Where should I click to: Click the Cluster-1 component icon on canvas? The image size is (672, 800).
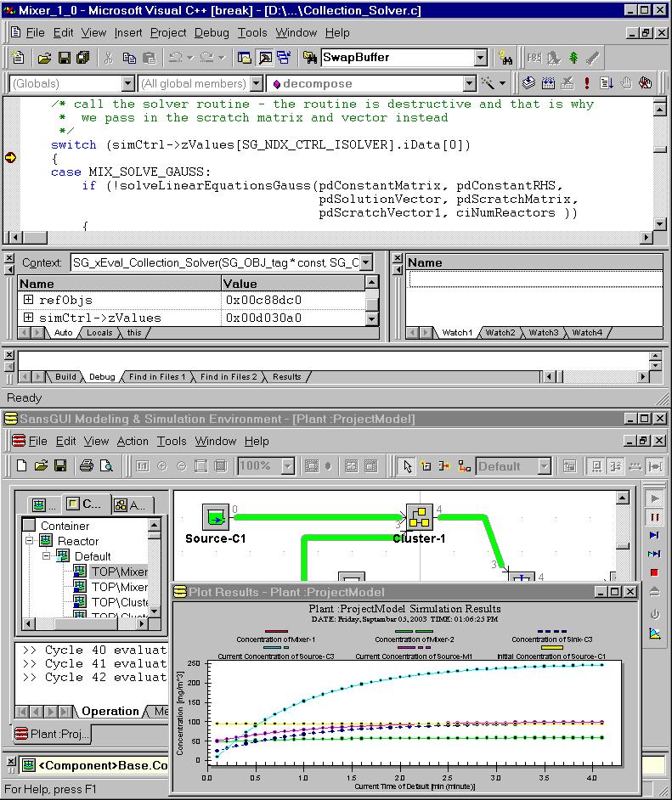pyautogui.click(x=417, y=516)
